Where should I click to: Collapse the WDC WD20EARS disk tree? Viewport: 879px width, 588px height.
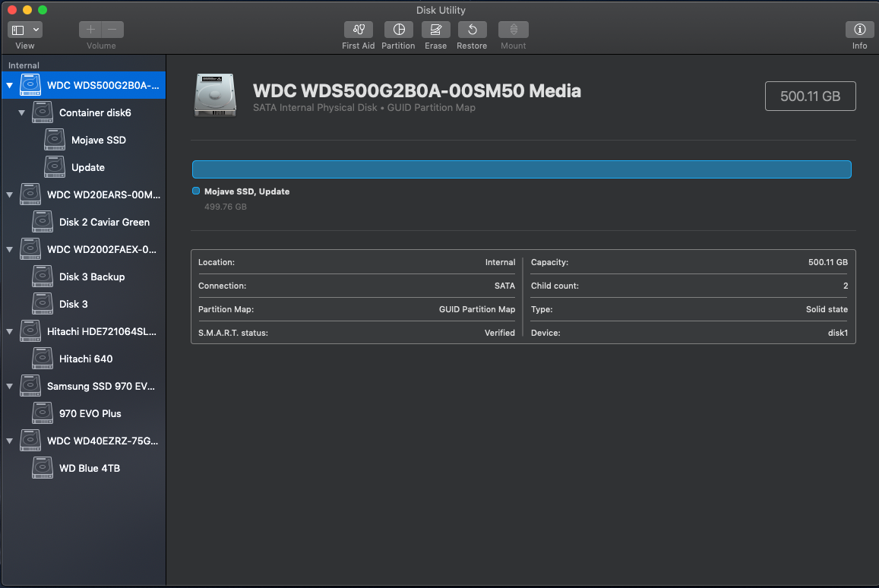coord(10,195)
